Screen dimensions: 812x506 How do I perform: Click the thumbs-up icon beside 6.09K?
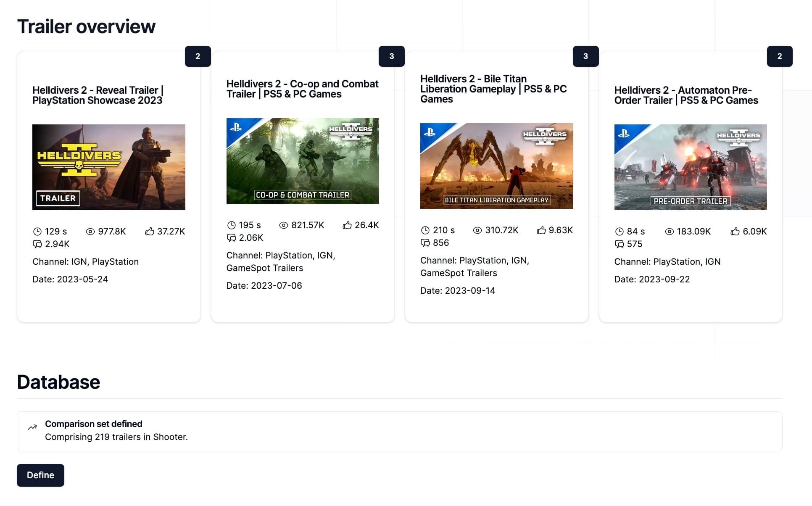(735, 232)
